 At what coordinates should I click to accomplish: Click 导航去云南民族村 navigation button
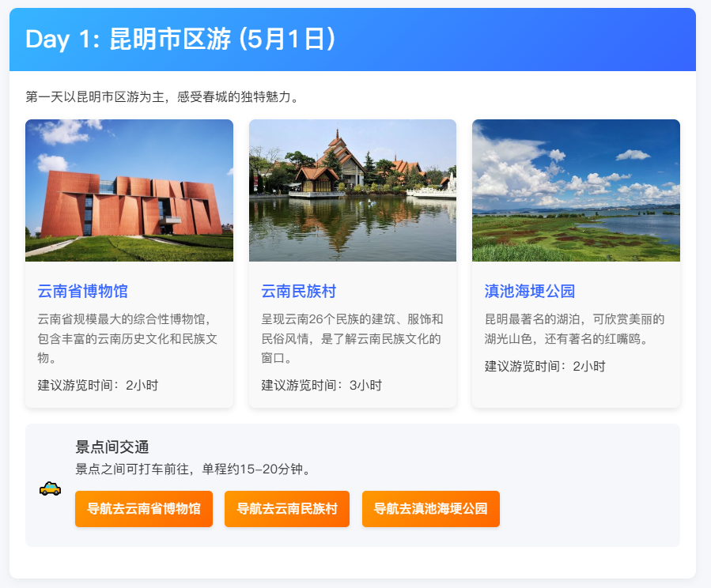pyautogui.click(x=286, y=509)
